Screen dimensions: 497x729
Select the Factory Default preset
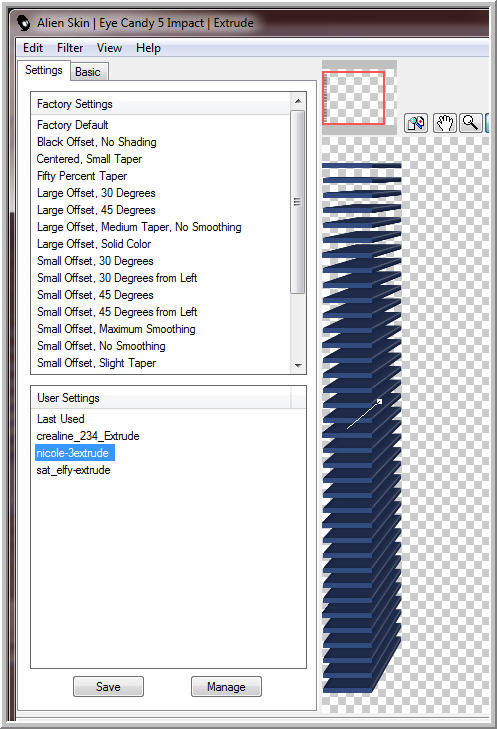pos(73,125)
